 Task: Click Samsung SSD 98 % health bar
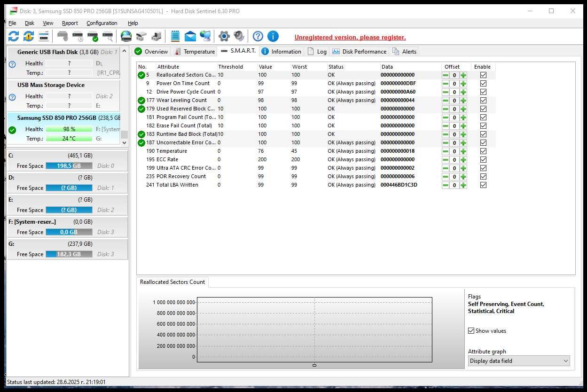pos(69,129)
